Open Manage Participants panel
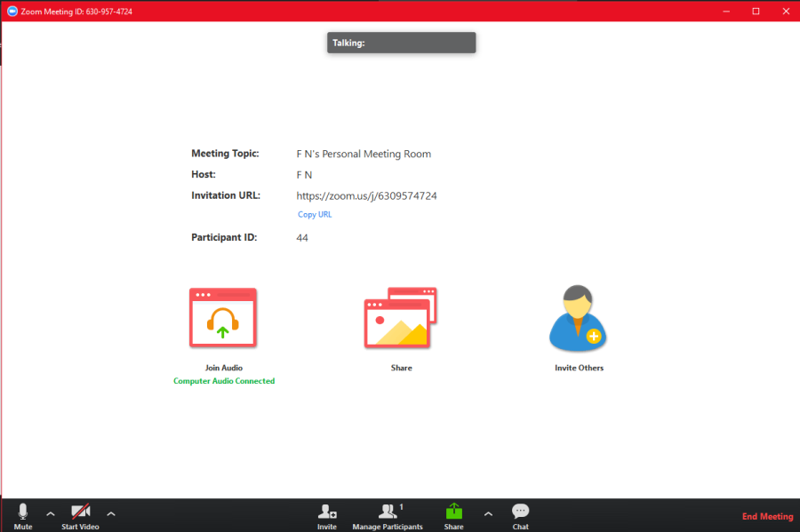This screenshot has width=800, height=532. pos(388,516)
